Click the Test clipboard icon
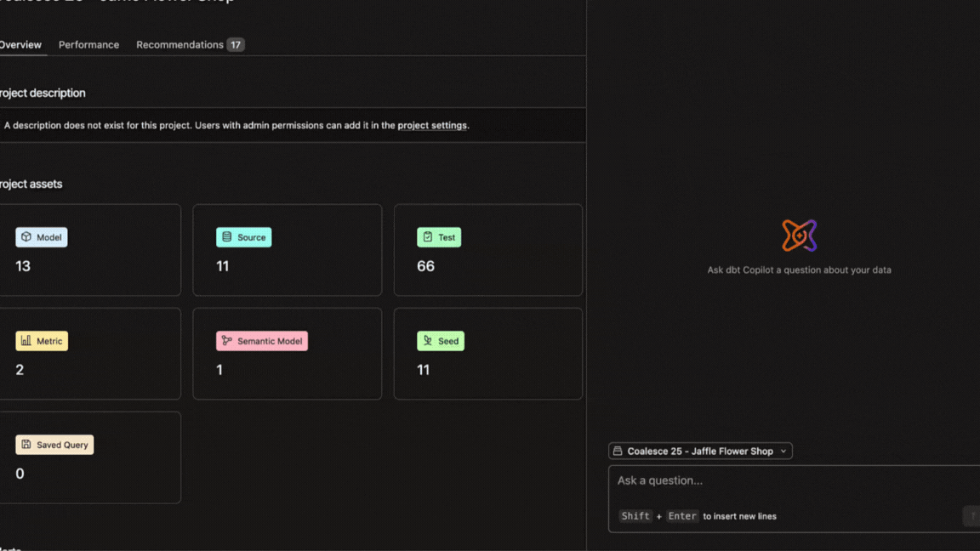The image size is (980, 551). click(x=428, y=236)
